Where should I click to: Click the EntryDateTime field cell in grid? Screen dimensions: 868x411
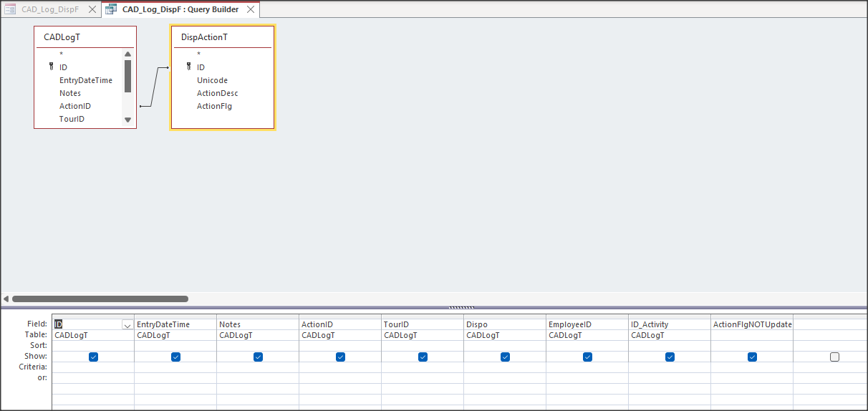pyautogui.click(x=175, y=324)
